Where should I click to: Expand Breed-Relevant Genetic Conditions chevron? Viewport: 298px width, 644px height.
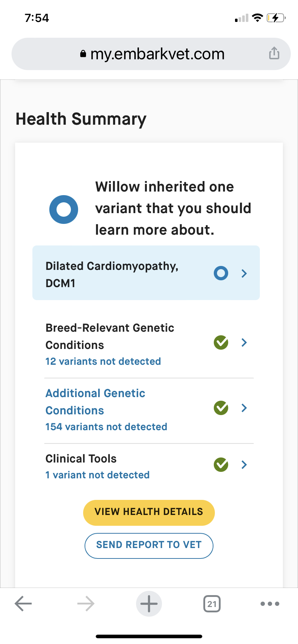tap(244, 342)
